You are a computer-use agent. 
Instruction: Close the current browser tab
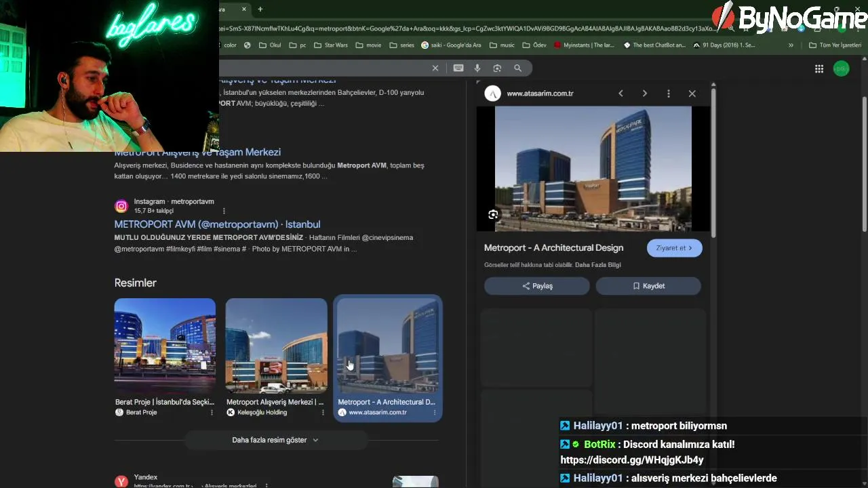tap(245, 9)
